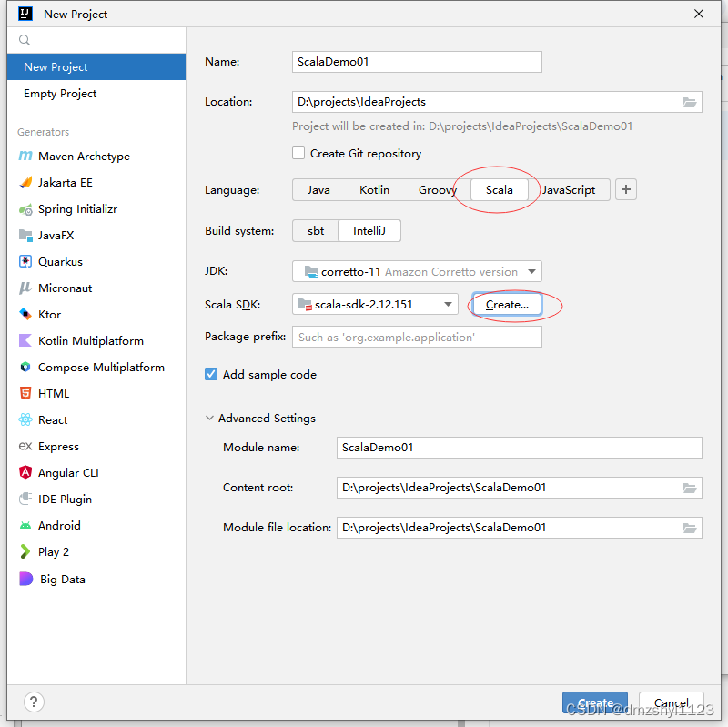Open the JDK corretto-11 dropdown
Screen dimensions: 728x727
pos(417,271)
